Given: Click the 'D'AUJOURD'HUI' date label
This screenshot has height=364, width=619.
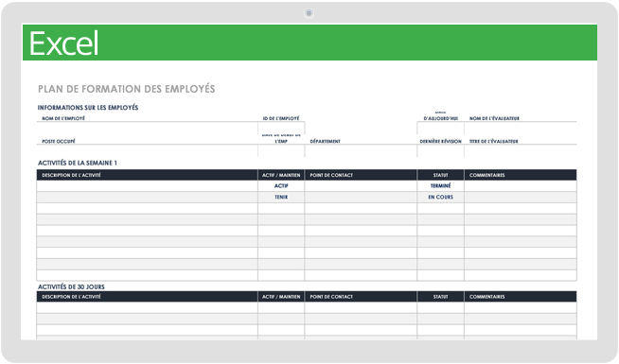Looking at the screenshot, I should click(440, 118).
